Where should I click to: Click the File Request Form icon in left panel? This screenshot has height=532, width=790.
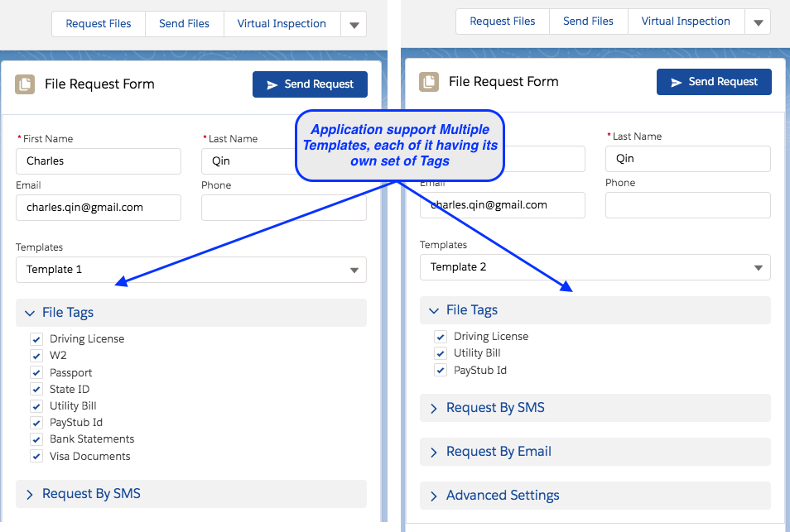[26, 84]
